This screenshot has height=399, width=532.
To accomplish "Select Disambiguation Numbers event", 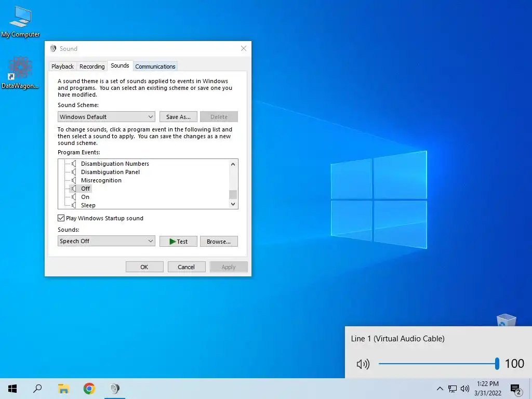I will click(x=115, y=164).
